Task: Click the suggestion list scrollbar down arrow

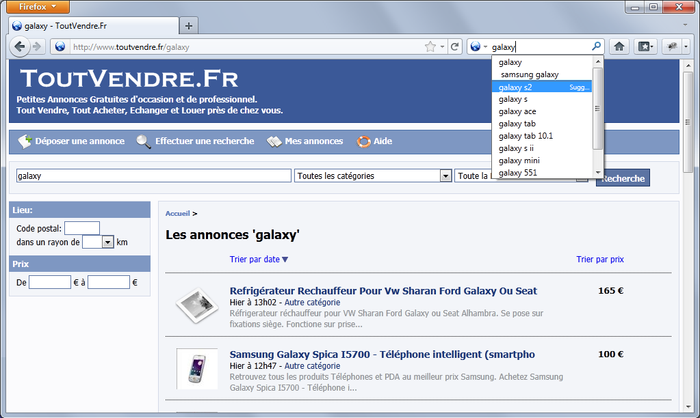Action: pyautogui.click(x=598, y=172)
